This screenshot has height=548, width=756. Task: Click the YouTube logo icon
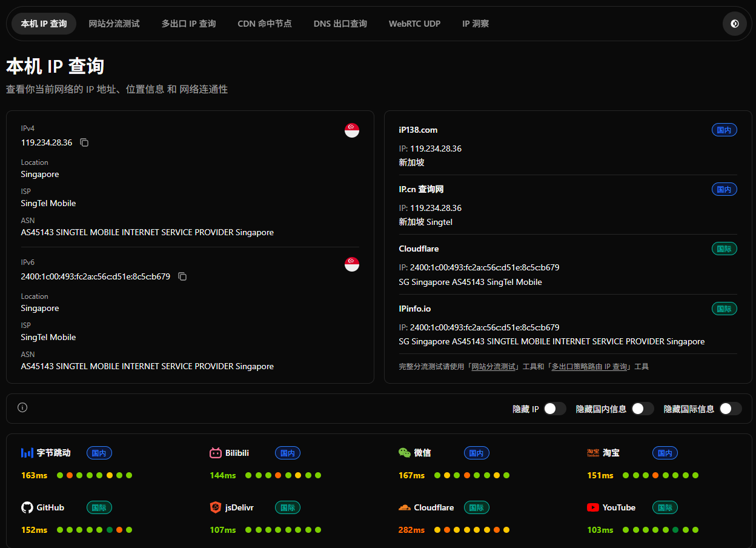click(593, 507)
